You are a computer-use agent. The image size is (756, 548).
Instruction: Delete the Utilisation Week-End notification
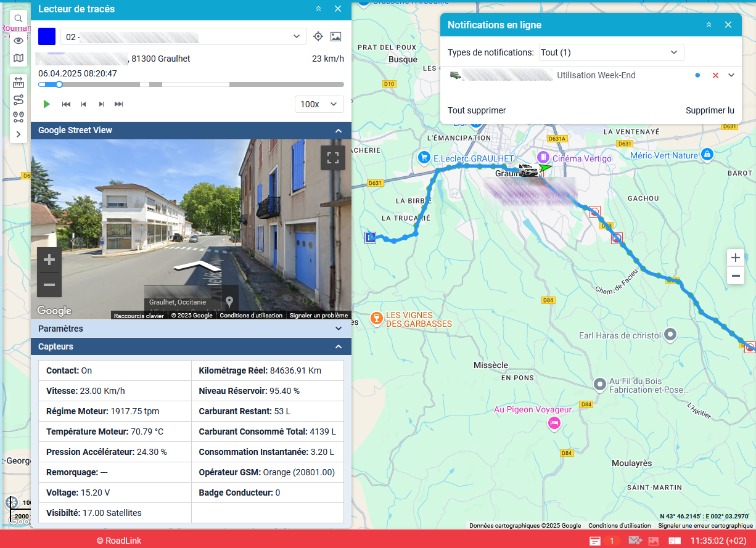pos(715,75)
